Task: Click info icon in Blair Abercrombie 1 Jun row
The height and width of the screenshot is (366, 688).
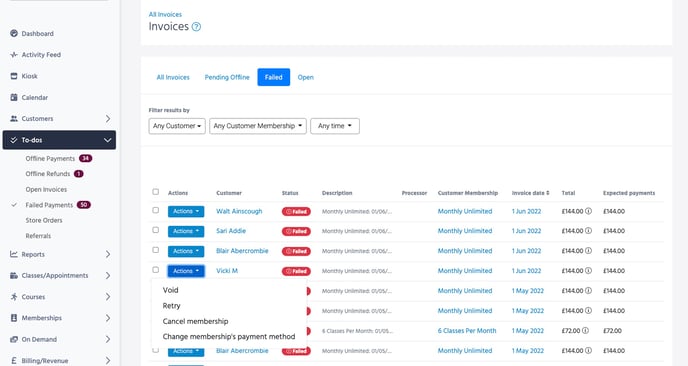Action: 588,251
